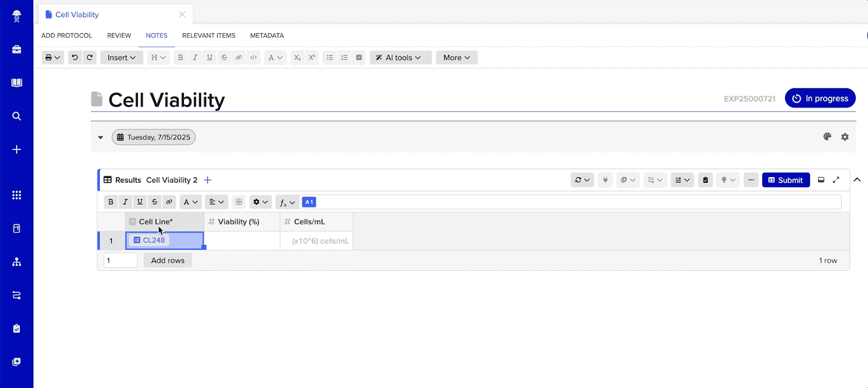This screenshot has width=868, height=388.
Task: Select the NOTES tab
Action: click(157, 36)
